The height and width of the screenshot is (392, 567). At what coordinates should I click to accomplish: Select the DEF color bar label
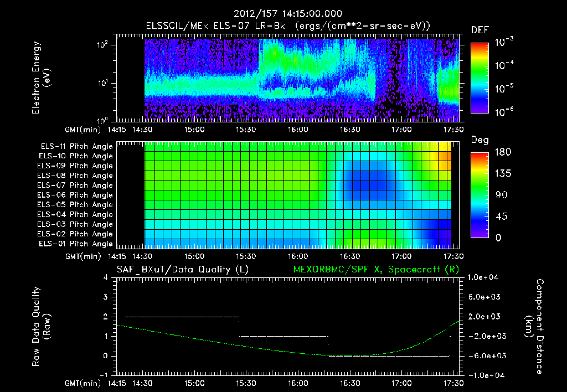pyautogui.click(x=480, y=30)
